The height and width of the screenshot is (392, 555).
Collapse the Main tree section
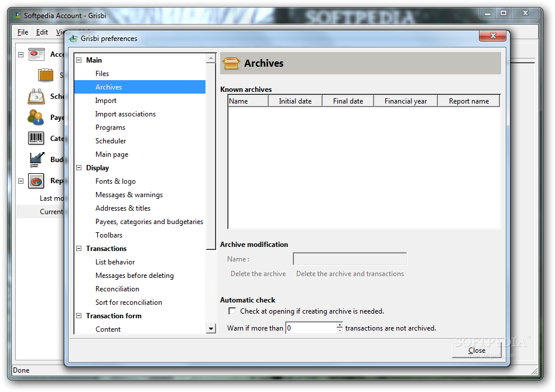click(x=79, y=60)
